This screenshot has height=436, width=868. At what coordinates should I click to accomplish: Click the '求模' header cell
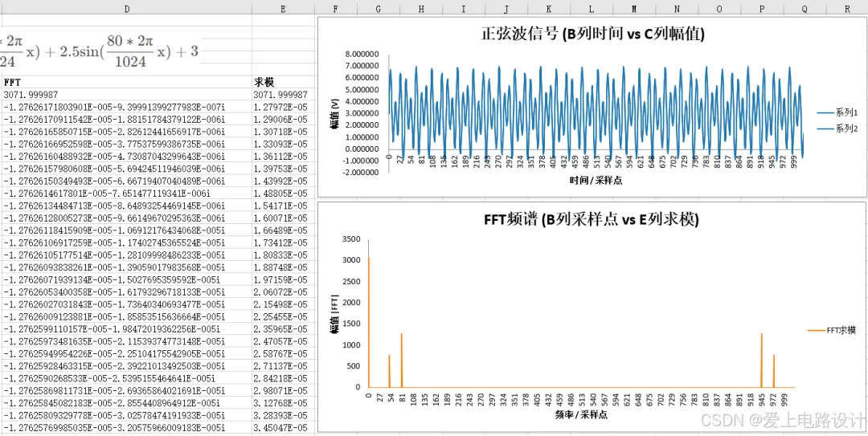coord(284,82)
